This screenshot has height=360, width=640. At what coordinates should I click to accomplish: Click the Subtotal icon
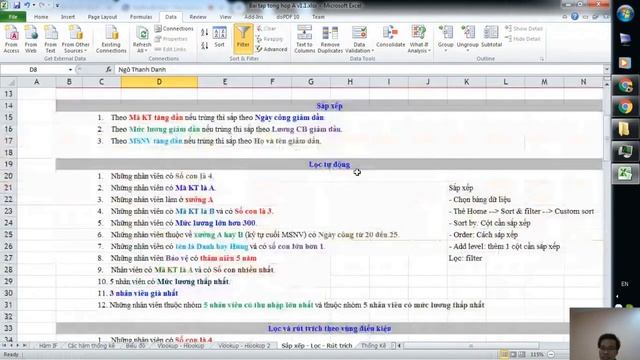point(491,37)
